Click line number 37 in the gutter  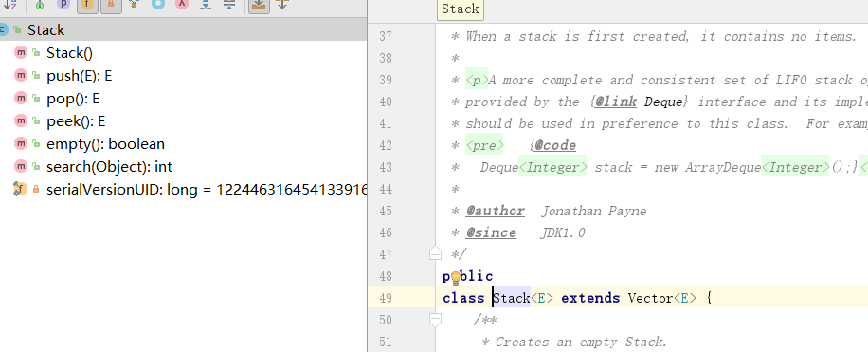point(386,37)
